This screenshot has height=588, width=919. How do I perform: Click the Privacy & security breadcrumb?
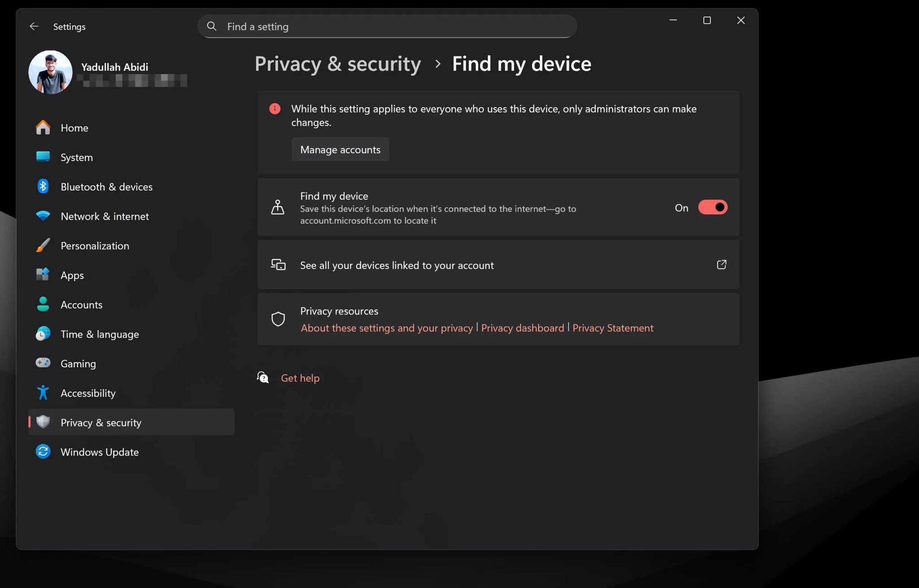tap(337, 64)
